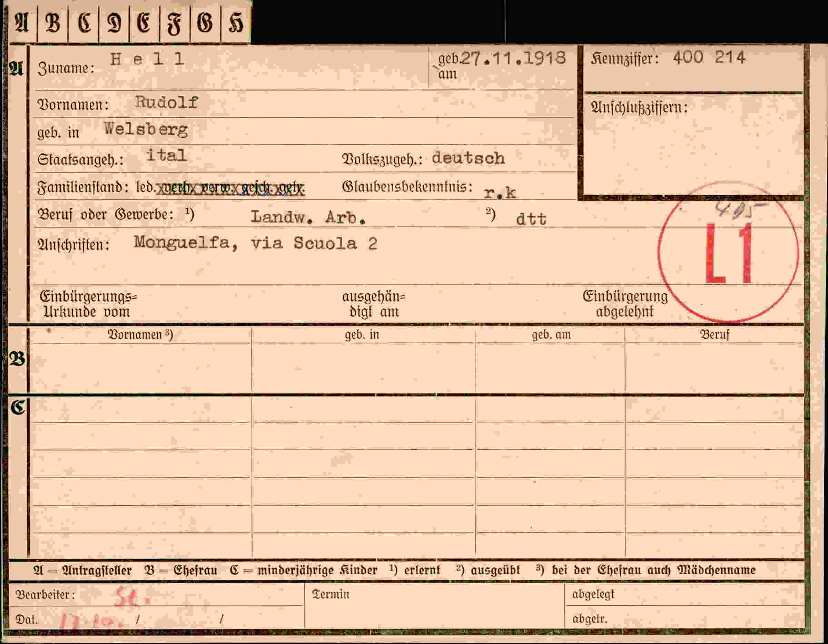The width and height of the screenshot is (828, 644).
Task: Click the 'Termin' label
Action: tap(331, 594)
